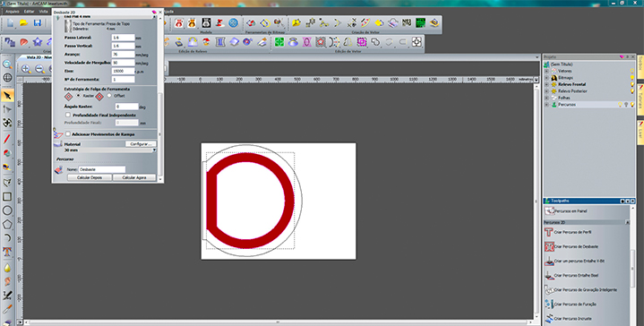Click the center-in-page target icon
This screenshot has width=644, height=326.
click(x=416, y=42)
